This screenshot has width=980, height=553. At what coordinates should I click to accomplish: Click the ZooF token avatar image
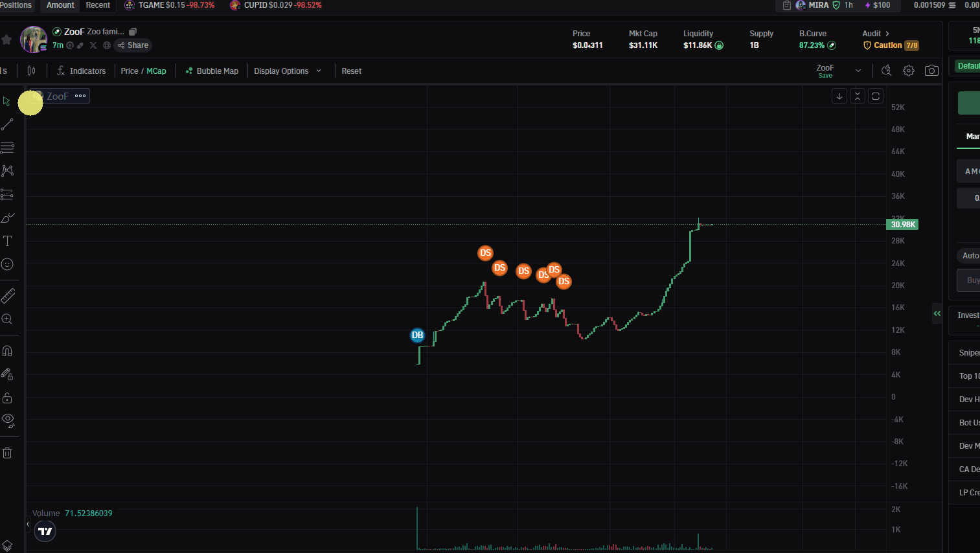tap(34, 39)
